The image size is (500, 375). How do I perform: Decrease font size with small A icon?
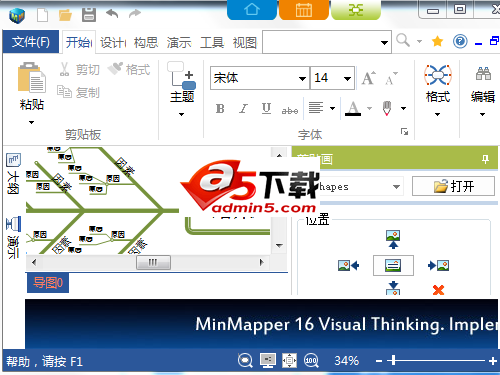(391, 78)
